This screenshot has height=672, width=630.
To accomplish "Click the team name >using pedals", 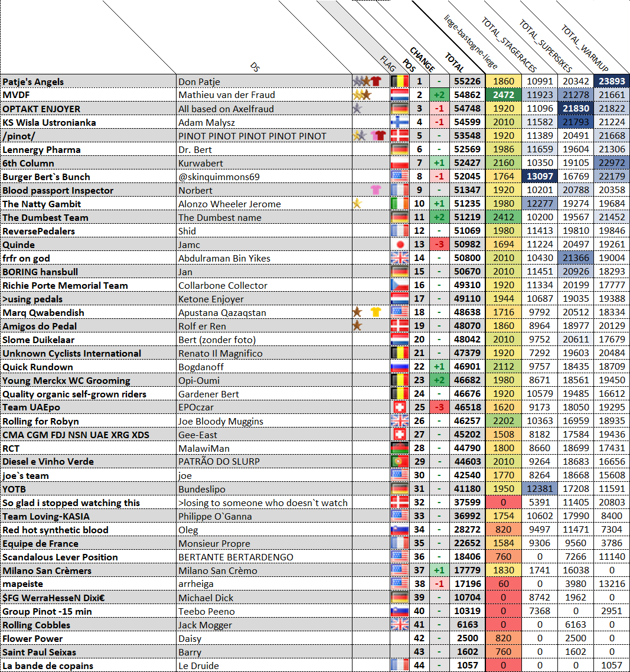I will point(32,299).
